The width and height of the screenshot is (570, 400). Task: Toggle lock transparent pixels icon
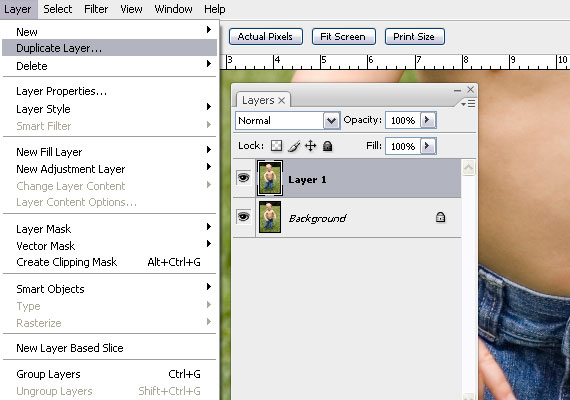(x=276, y=146)
